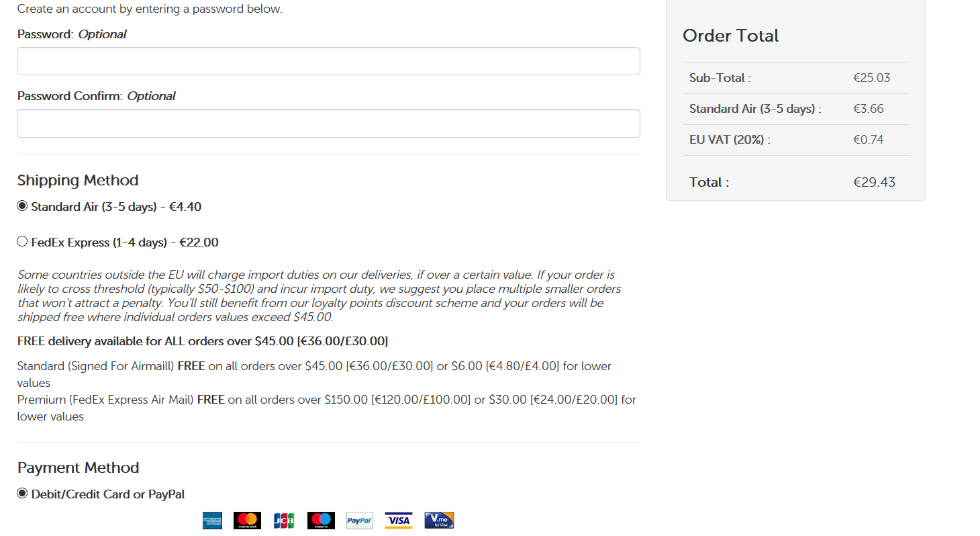This screenshot has width=980, height=536.
Task: Click the Maestro card icon
Action: [321, 521]
